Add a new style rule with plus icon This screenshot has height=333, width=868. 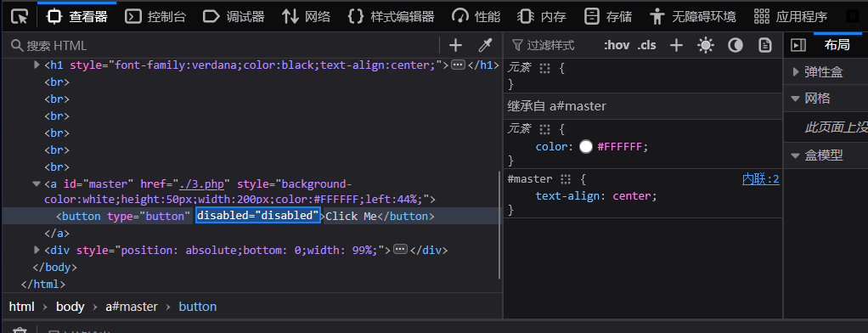tap(676, 45)
